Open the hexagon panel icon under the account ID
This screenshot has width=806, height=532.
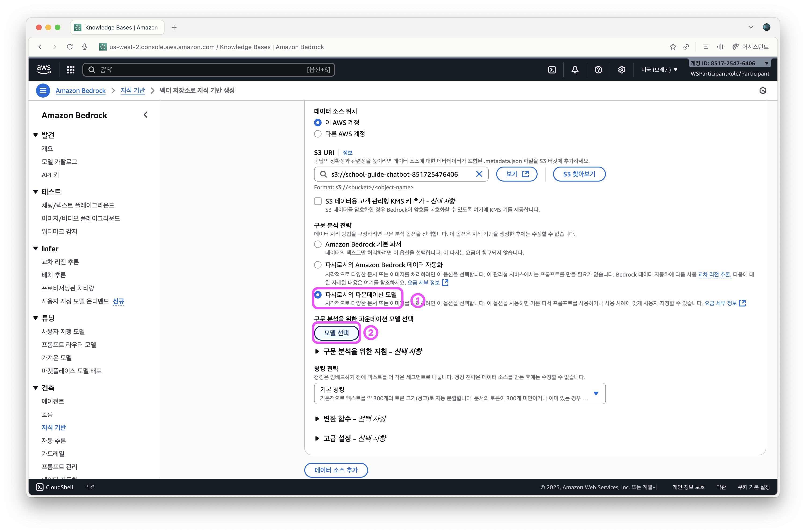coord(762,91)
